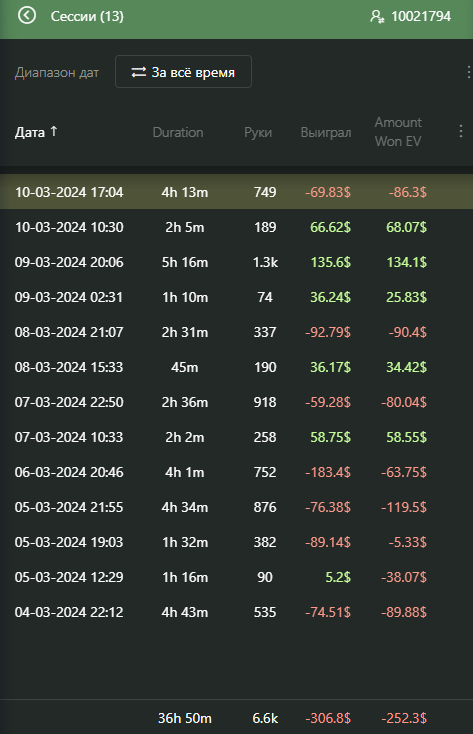Image resolution: width=473 pixels, height=734 pixels.
Task: Click the back arrow icon beside Сессии
Action: [x=27, y=15]
